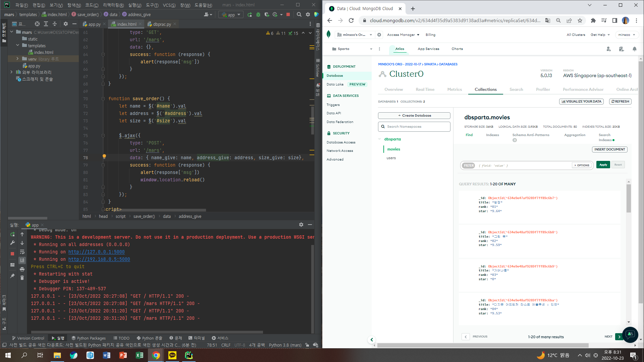Open PyCharm Search Everywhere magnifier
Viewport: 644px width, 362px height.
click(299, 15)
